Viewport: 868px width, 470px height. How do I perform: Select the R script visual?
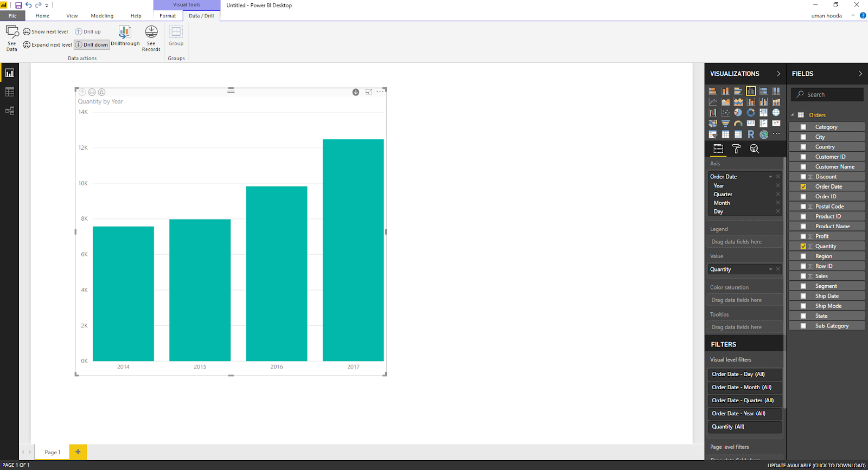click(x=751, y=134)
